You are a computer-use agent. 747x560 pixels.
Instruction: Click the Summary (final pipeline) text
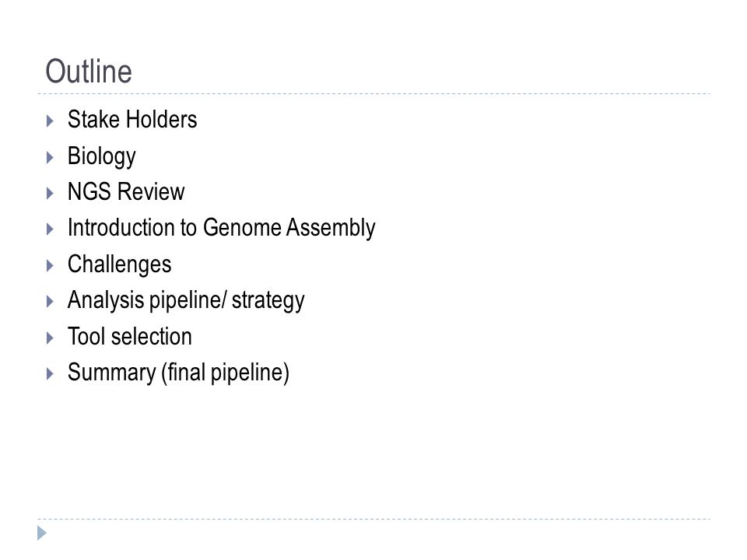[178, 373]
